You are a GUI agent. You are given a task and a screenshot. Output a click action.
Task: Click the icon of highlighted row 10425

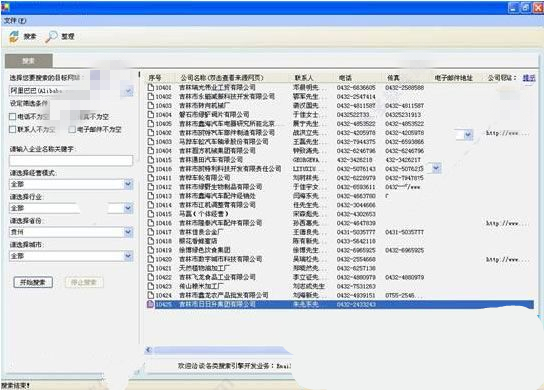[151, 304]
